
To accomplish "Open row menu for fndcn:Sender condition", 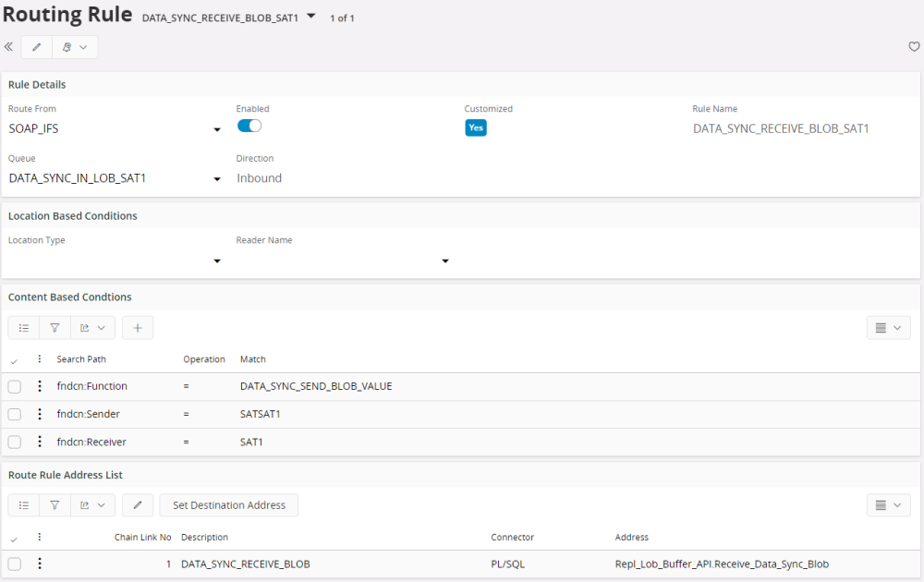I will (x=39, y=414).
